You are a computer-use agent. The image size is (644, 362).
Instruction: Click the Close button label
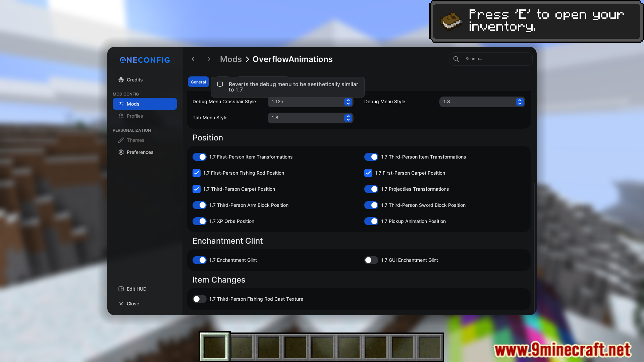coord(133,304)
